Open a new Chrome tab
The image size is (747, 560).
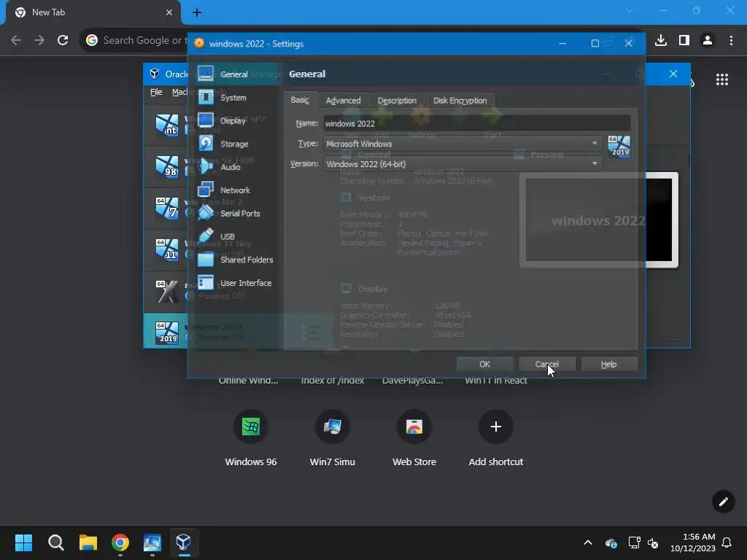tap(197, 13)
